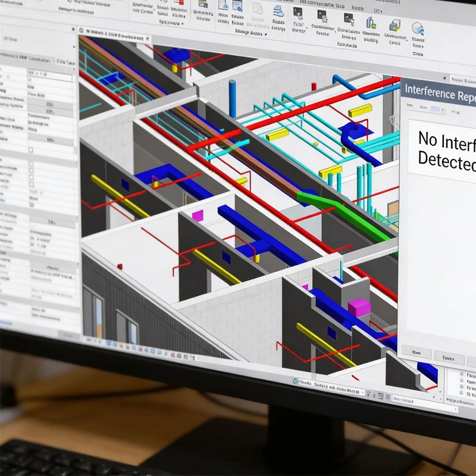The height and width of the screenshot is (476, 476).
Task: Close the open 3D view tab
Action: click(x=148, y=38)
